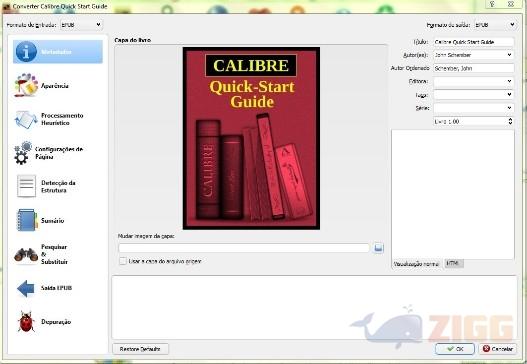Click the bottom description text box

(x=314, y=307)
